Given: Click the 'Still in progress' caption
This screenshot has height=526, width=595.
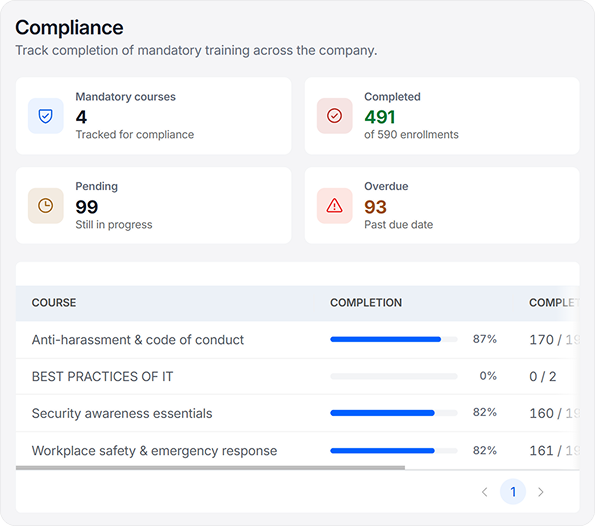Looking at the screenshot, I should [x=114, y=225].
